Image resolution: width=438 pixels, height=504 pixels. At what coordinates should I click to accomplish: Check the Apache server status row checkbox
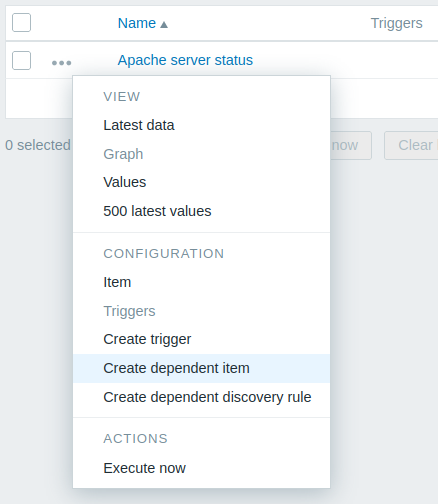(21, 60)
